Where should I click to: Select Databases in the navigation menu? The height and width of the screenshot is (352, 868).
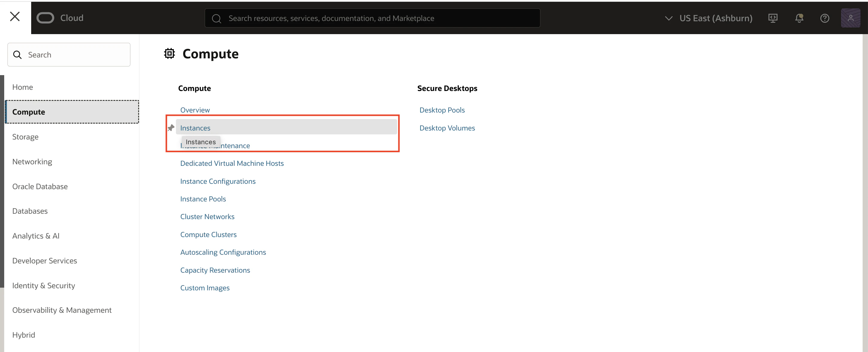click(30, 211)
